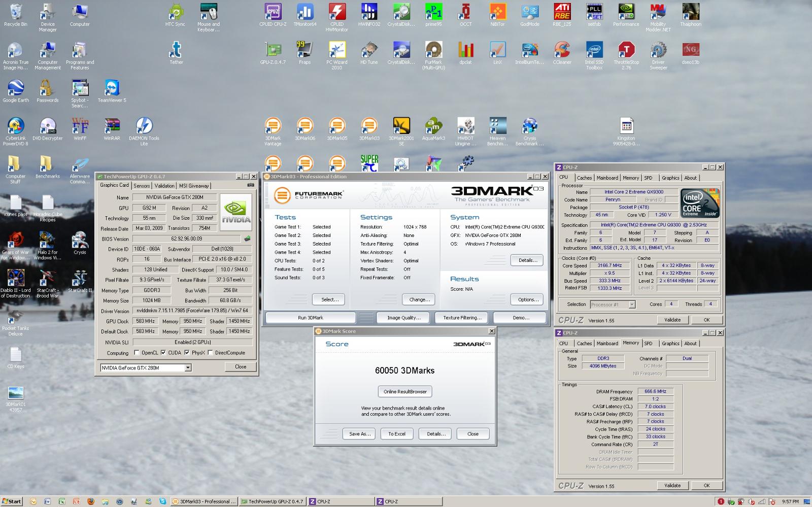Click the DRAM Frequency value in CPU-Z Memory
This screenshot has height=507, width=812.
pos(655,391)
